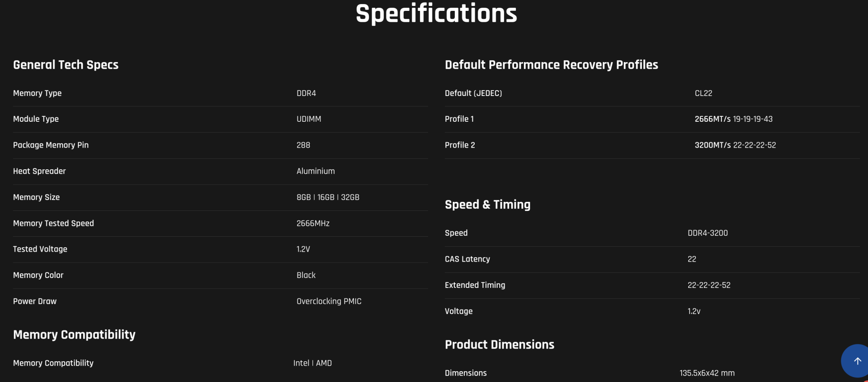Select the CAS Latency row label
This screenshot has width=868, height=382.
pos(467,259)
